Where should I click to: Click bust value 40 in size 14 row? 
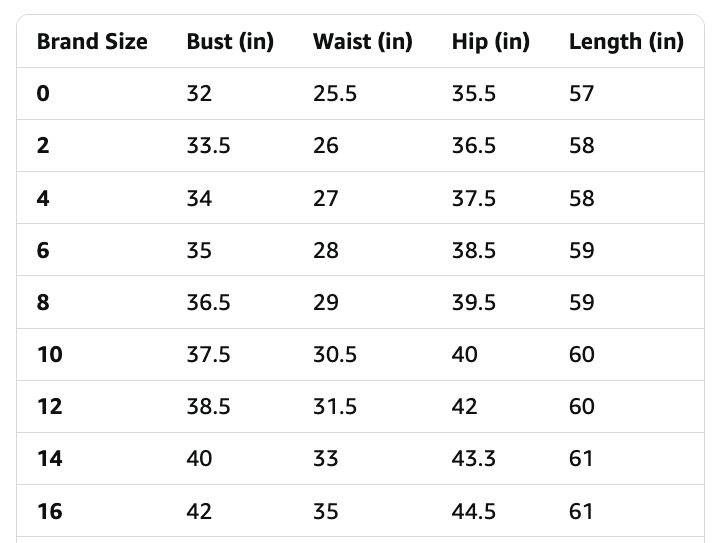(199, 458)
